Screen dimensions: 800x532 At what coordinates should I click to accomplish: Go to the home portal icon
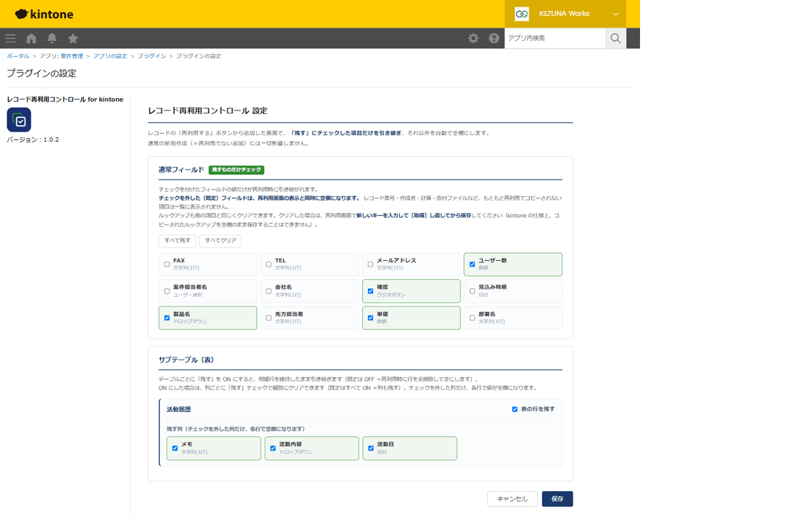pyautogui.click(x=31, y=39)
